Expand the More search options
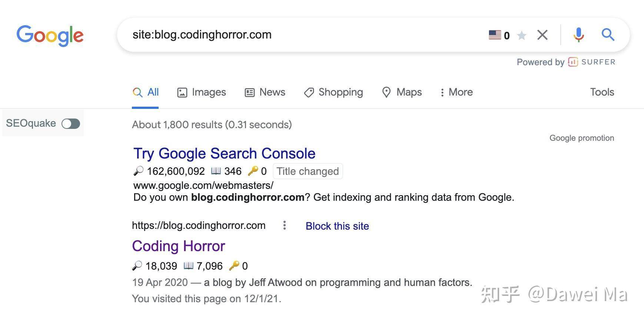Screen dimensions: 644x320 click(456, 92)
